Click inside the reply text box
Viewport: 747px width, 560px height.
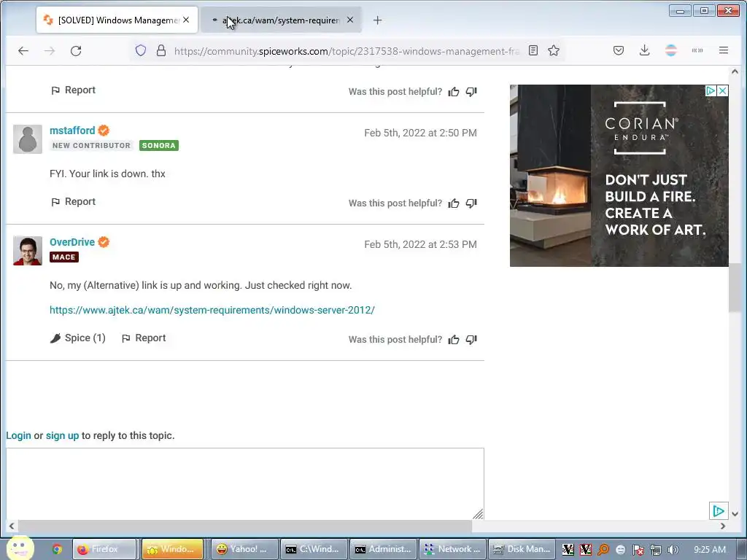coord(245,483)
